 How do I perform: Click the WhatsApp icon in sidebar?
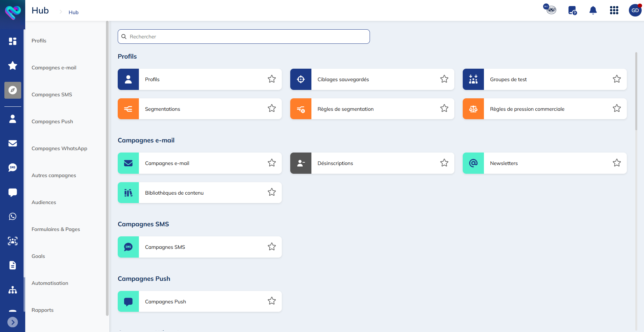[12, 217]
